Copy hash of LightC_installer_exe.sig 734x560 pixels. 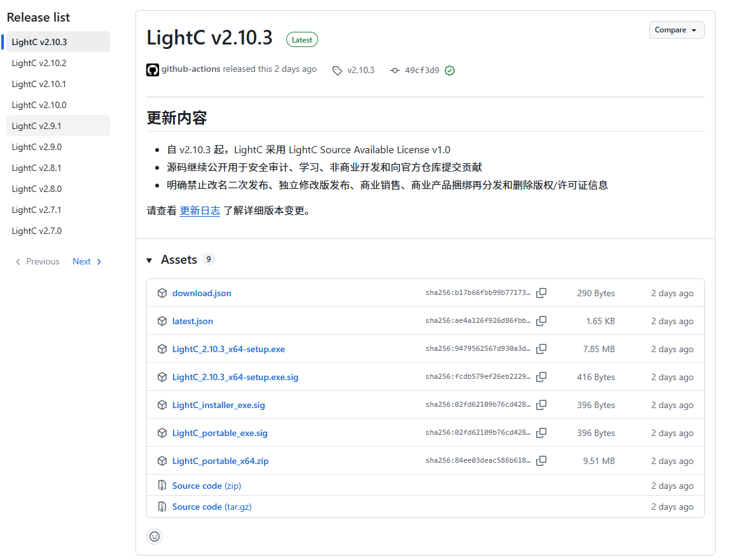[541, 405]
